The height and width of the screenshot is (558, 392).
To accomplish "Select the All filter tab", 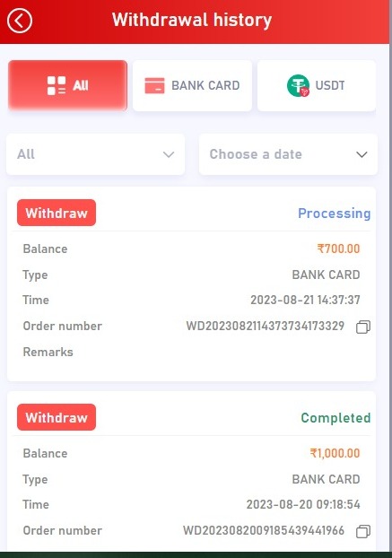I will click(x=67, y=85).
